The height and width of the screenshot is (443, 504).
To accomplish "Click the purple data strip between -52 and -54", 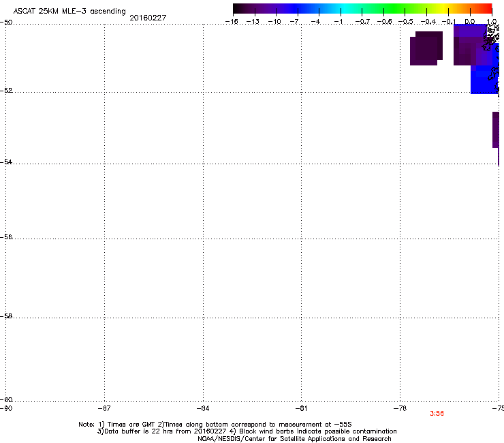I will point(496,129).
